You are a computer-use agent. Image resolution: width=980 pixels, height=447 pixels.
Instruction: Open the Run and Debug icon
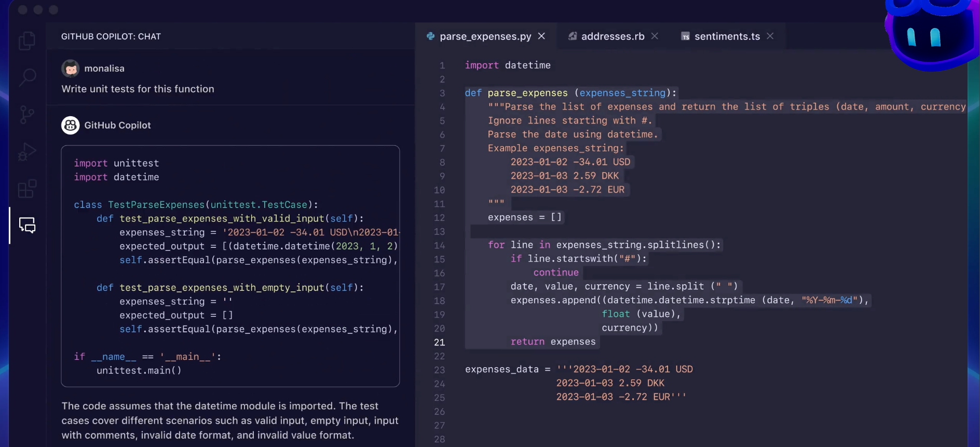coord(27,152)
